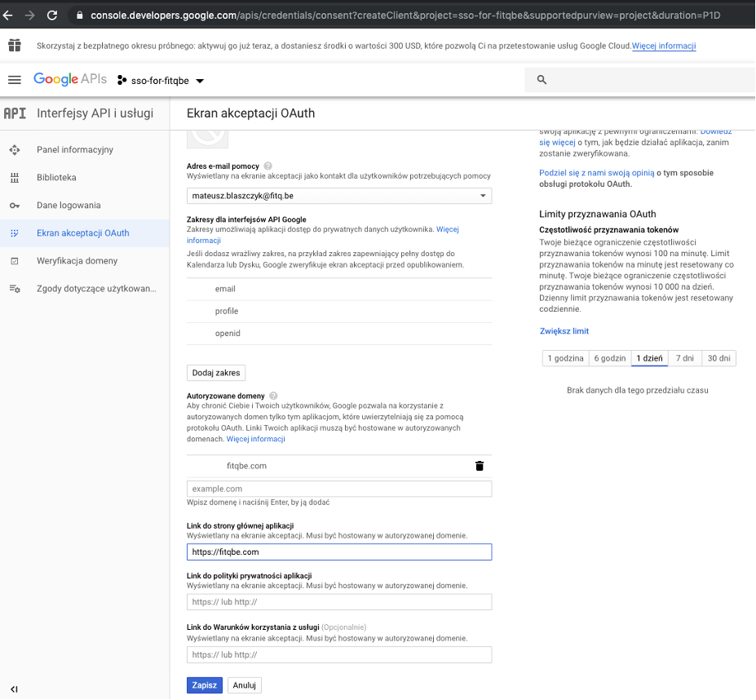756x700 pixels.
Task: Click the Zapisz save button
Action: point(205,685)
